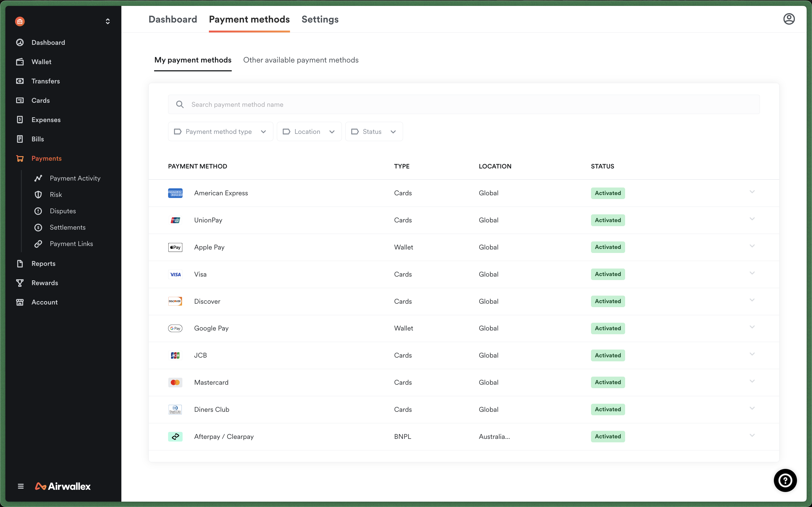Click the help question mark button
This screenshot has height=507, width=812.
pyautogui.click(x=785, y=480)
